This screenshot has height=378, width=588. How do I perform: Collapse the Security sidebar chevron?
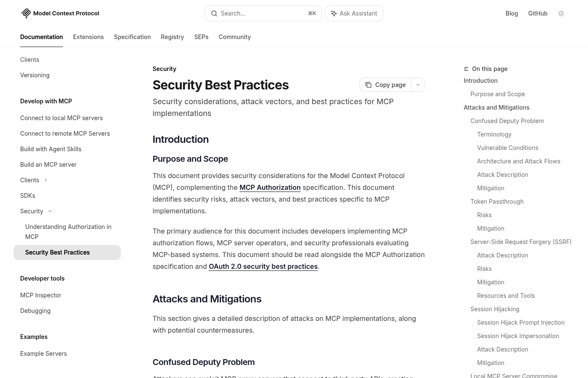pos(50,211)
